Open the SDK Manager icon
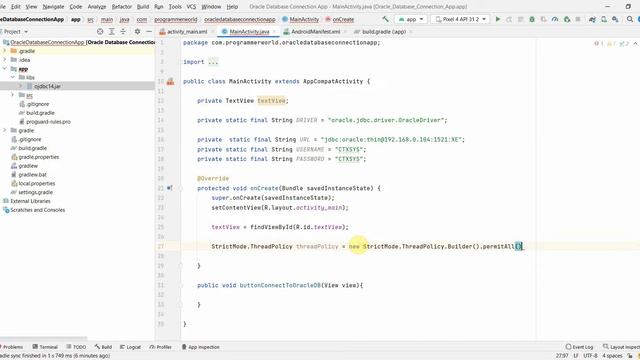Image resolution: width=640 pixels, height=360 pixels. (615, 19)
